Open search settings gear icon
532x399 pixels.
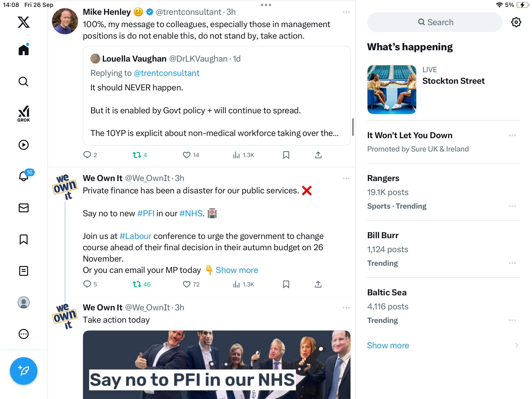point(516,22)
